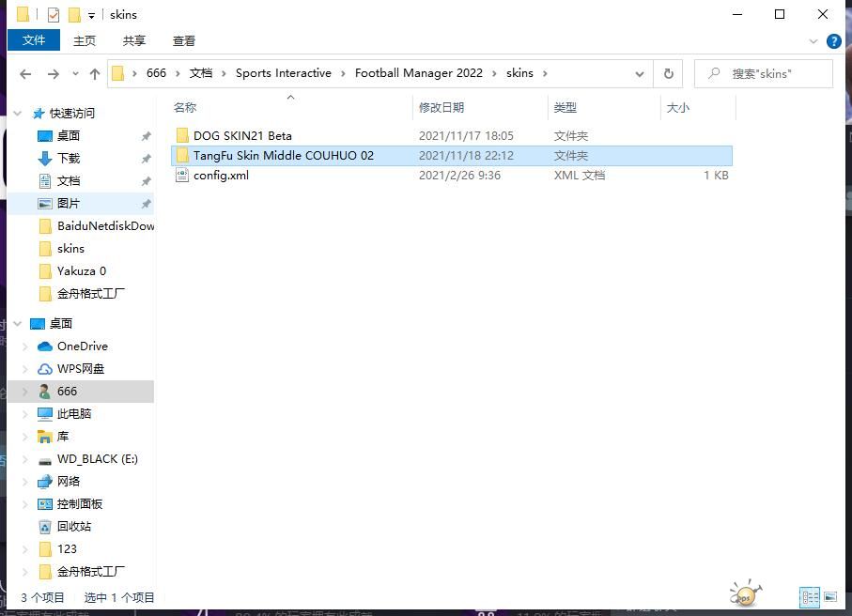Navigate to 666 in address breadcrumb
The image size is (852, 616).
156,73
